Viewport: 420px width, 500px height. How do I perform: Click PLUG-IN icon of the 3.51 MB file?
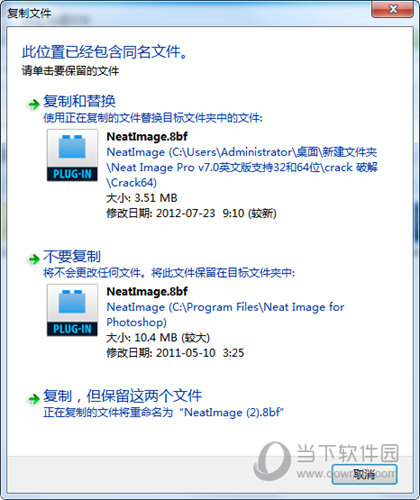click(72, 155)
